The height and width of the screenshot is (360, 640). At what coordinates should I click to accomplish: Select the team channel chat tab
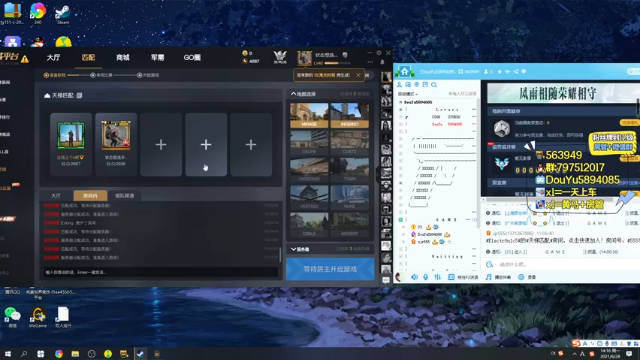(x=124, y=196)
